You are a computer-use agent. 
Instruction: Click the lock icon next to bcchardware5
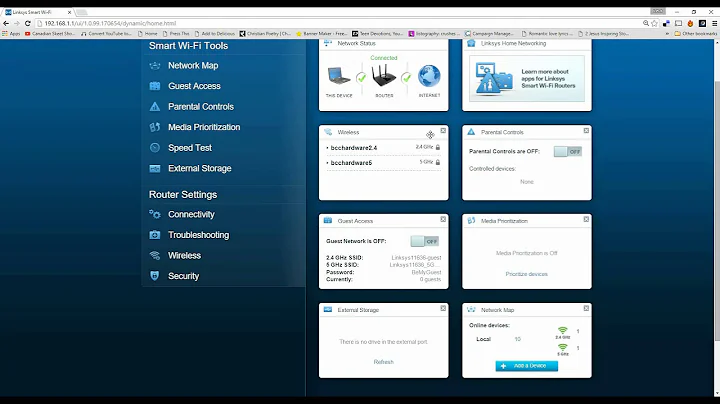pyautogui.click(x=438, y=163)
